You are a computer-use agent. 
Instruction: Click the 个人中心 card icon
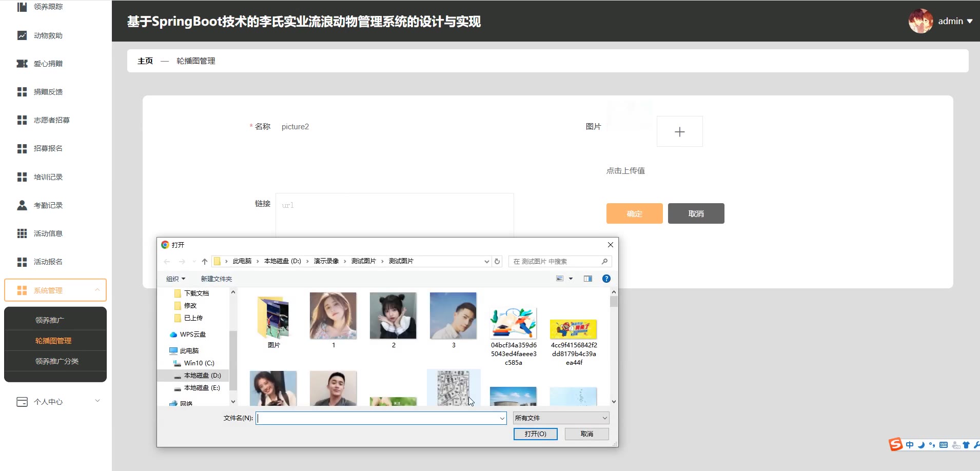click(22, 402)
